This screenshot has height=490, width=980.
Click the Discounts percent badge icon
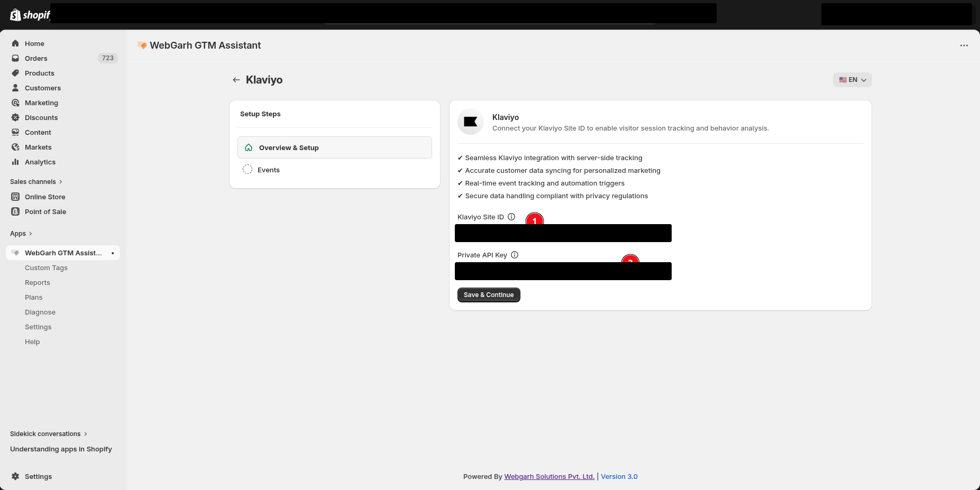pos(15,117)
